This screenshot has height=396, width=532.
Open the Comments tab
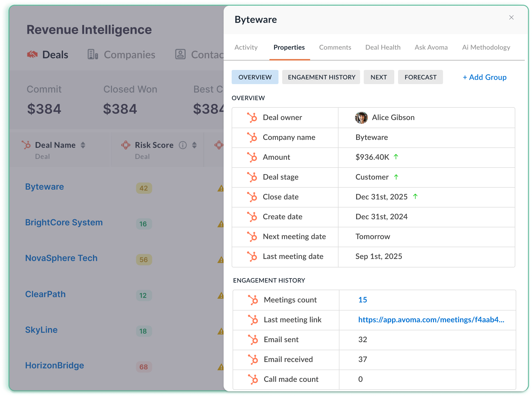click(335, 47)
